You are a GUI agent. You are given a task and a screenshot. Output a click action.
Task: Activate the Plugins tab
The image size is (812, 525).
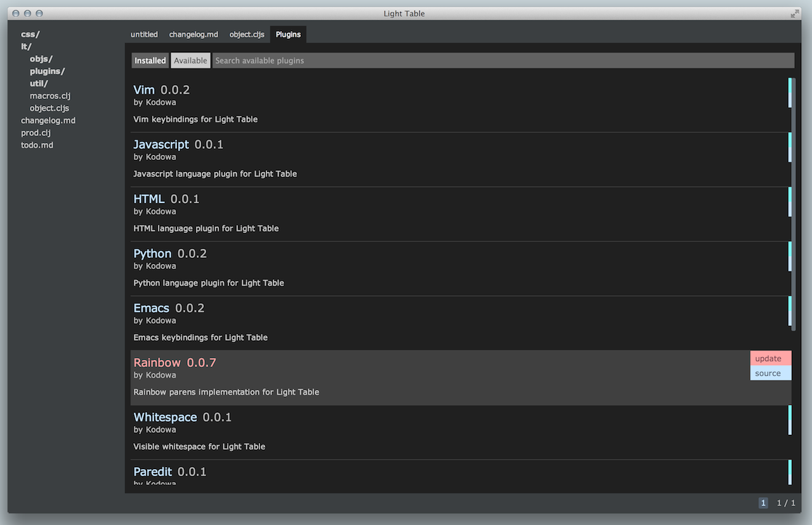pos(288,34)
